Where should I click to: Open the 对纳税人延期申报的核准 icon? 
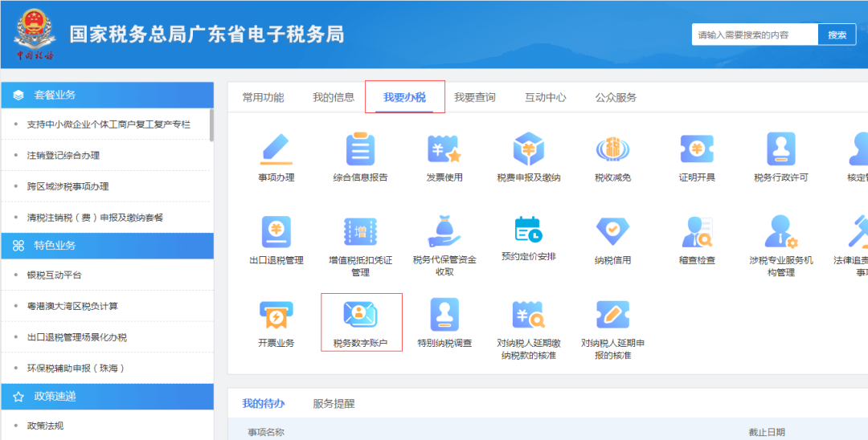[612, 315]
